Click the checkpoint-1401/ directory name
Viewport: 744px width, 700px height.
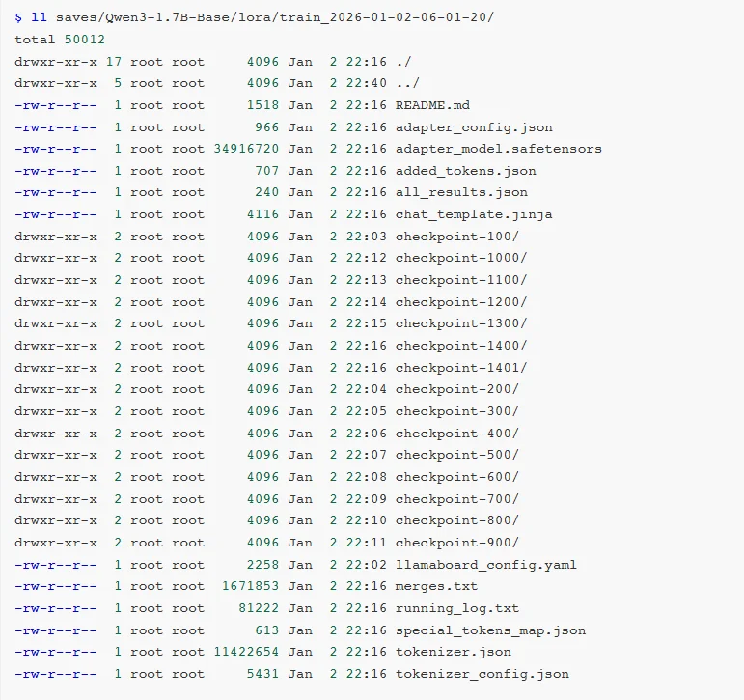point(461,367)
